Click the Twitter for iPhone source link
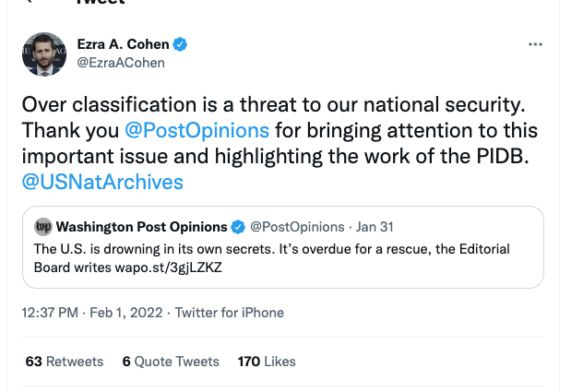Screen dimensions: 571x392 [230, 313]
